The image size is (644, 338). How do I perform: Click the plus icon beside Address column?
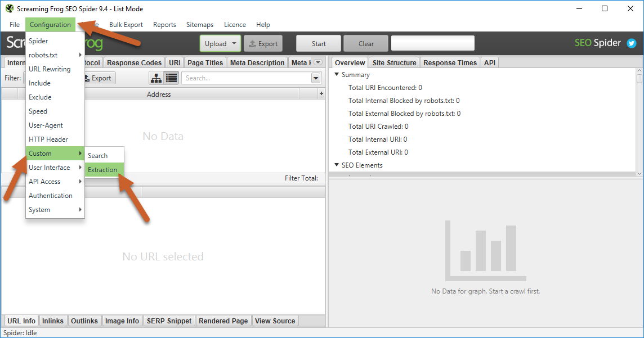pos(321,94)
